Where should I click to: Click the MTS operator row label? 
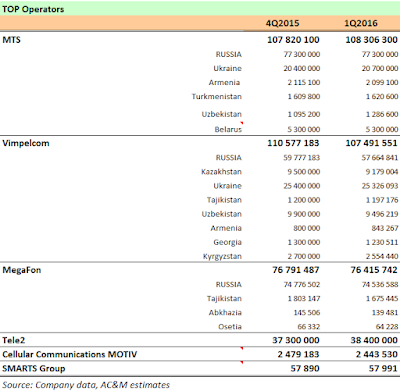[x=11, y=40]
